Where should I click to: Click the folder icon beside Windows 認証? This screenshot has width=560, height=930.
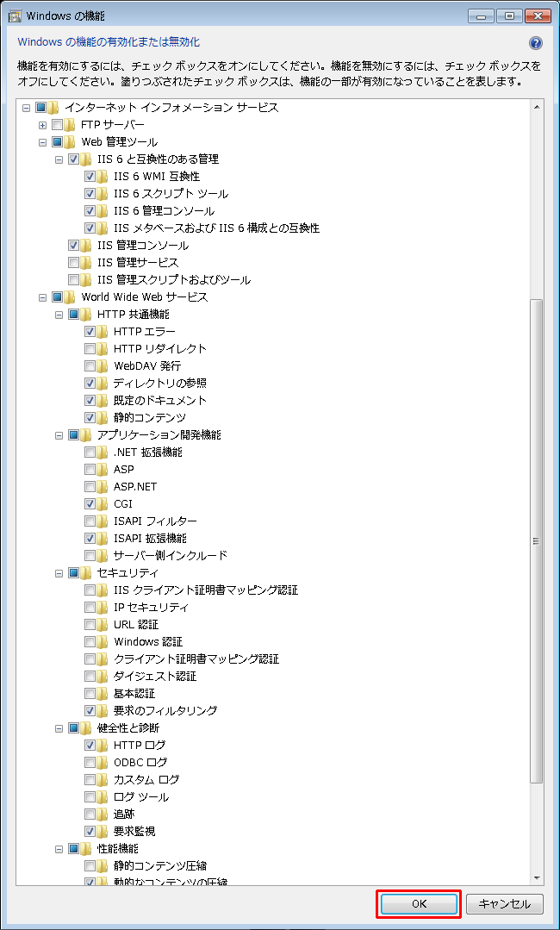(103, 642)
